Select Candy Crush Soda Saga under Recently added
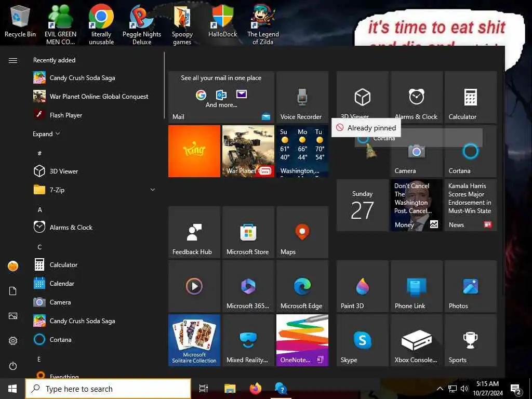This screenshot has width=532, height=399. point(95,78)
